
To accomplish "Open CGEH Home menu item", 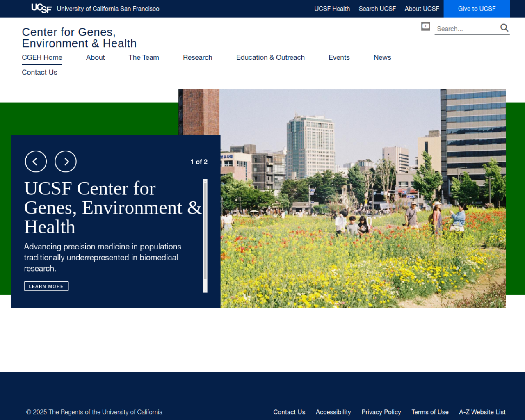I will pyautogui.click(x=42, y=57).
